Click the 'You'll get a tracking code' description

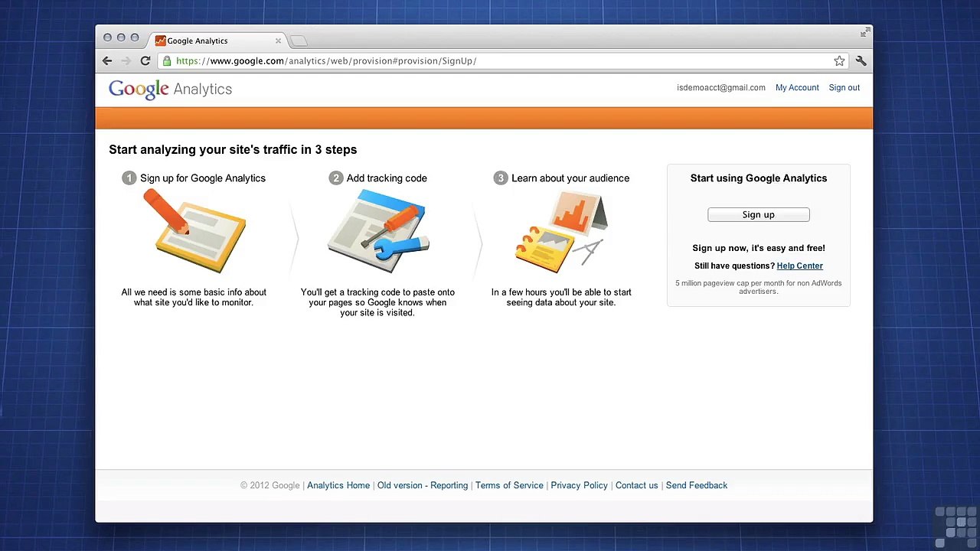pyautogui.click(x=377, y=302)
